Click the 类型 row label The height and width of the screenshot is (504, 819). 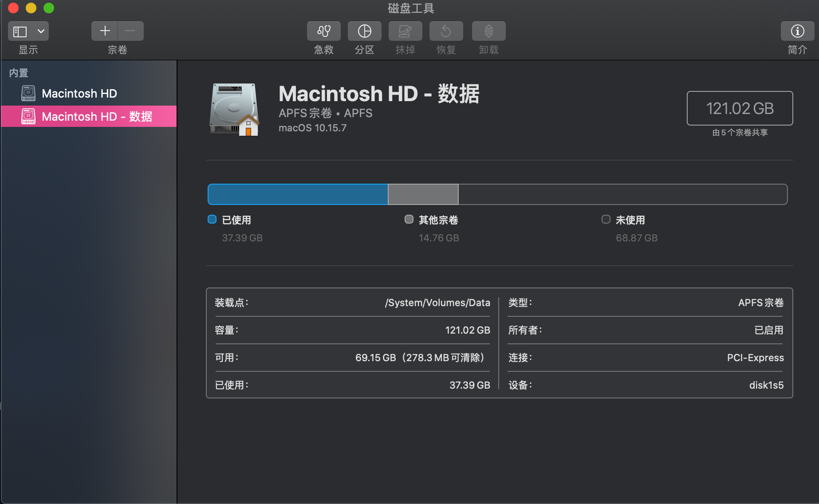point(520,303)
